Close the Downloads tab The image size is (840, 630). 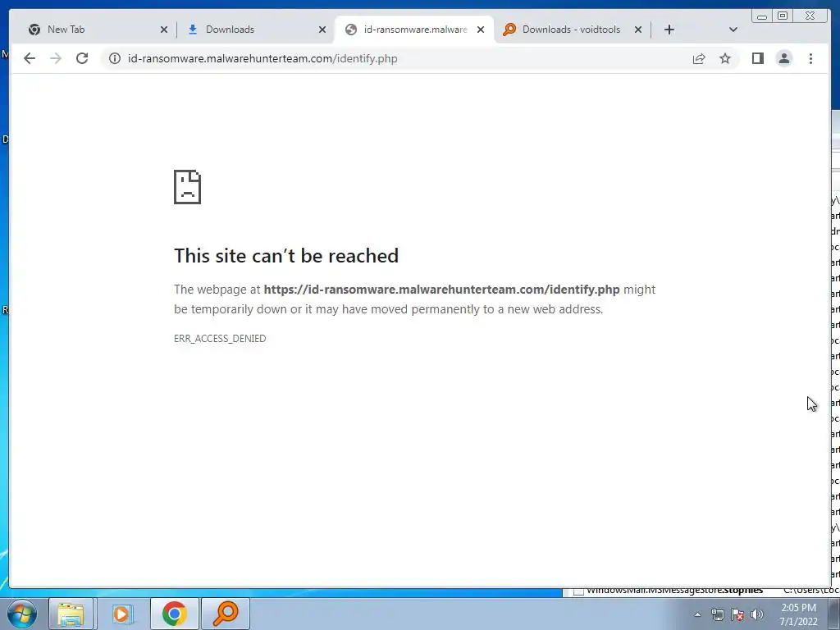[x=322, y=30]
